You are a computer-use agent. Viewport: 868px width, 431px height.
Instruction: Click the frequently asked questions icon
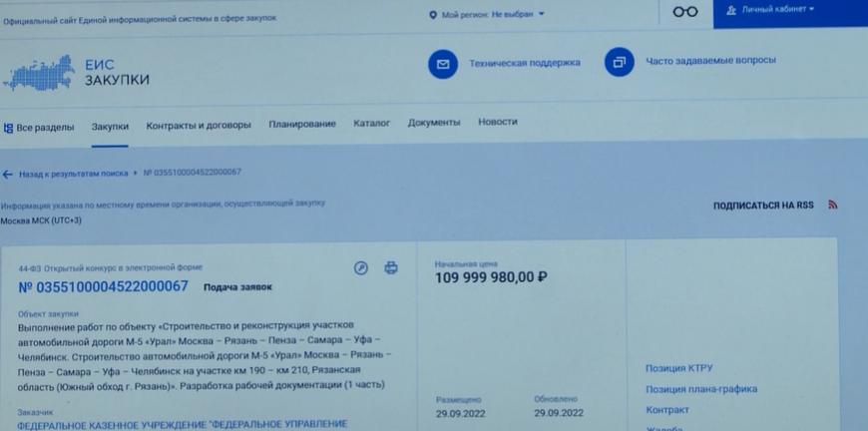tap(619, 62)
